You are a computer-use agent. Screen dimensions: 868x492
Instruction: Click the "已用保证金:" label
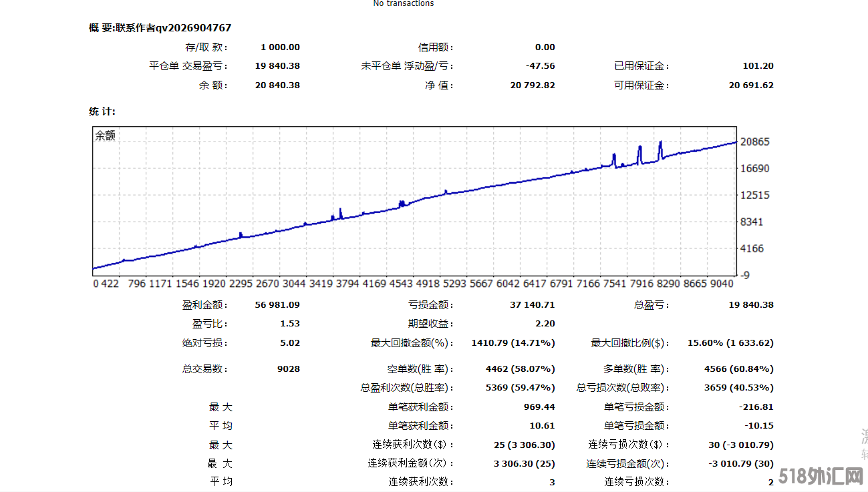tap(641, 66)
